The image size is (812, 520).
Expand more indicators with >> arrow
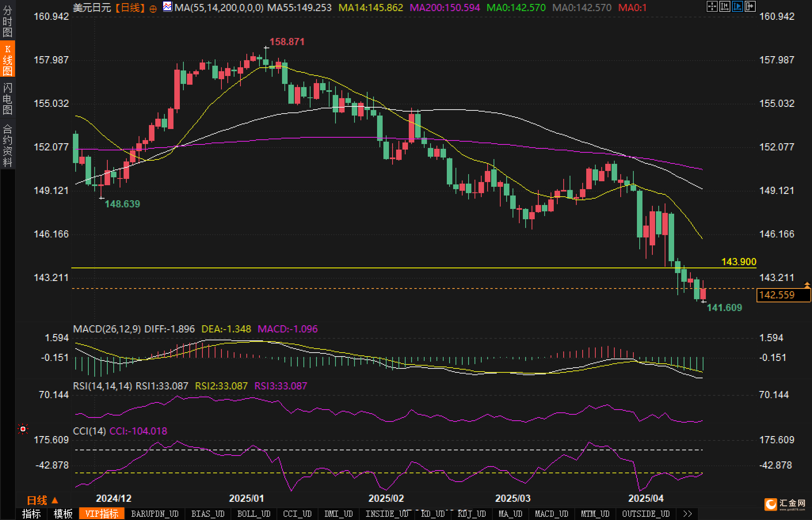(688, 514)
